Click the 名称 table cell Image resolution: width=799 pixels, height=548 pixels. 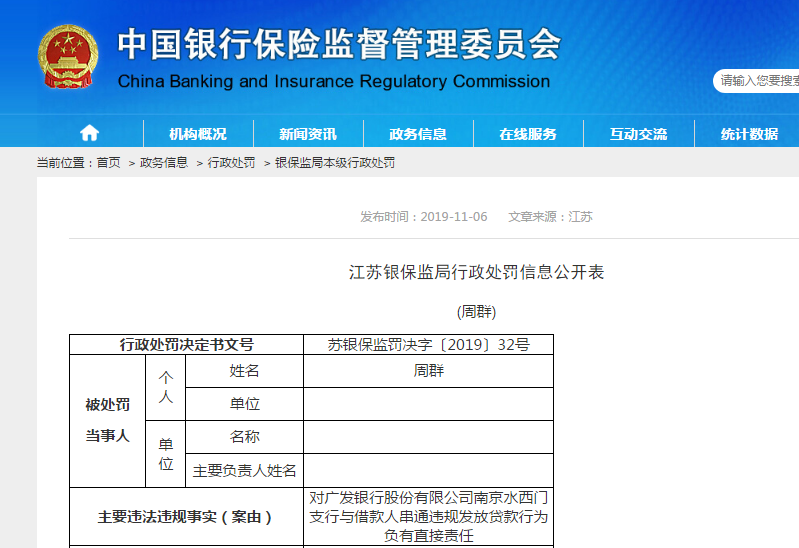point(245,437)
